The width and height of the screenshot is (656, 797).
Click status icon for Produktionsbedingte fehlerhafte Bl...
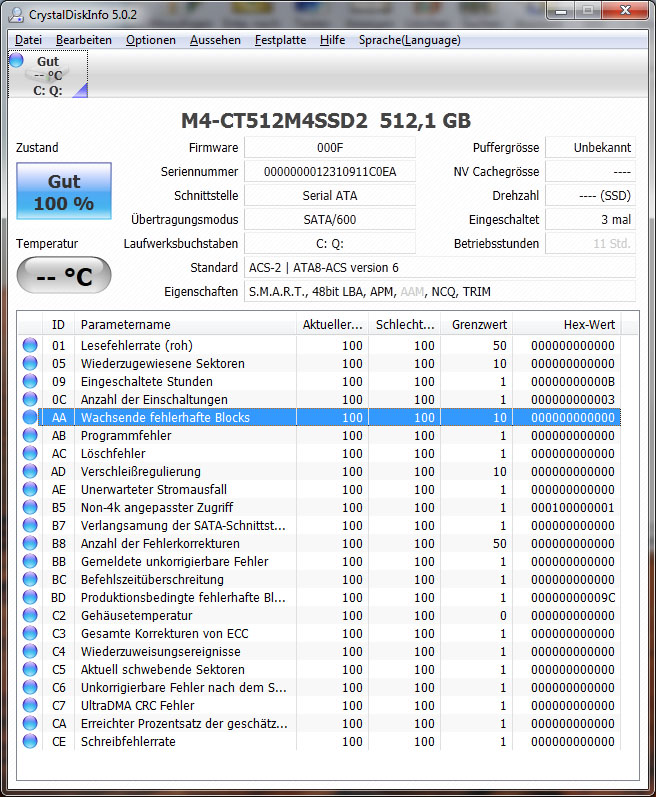(30, 597)
